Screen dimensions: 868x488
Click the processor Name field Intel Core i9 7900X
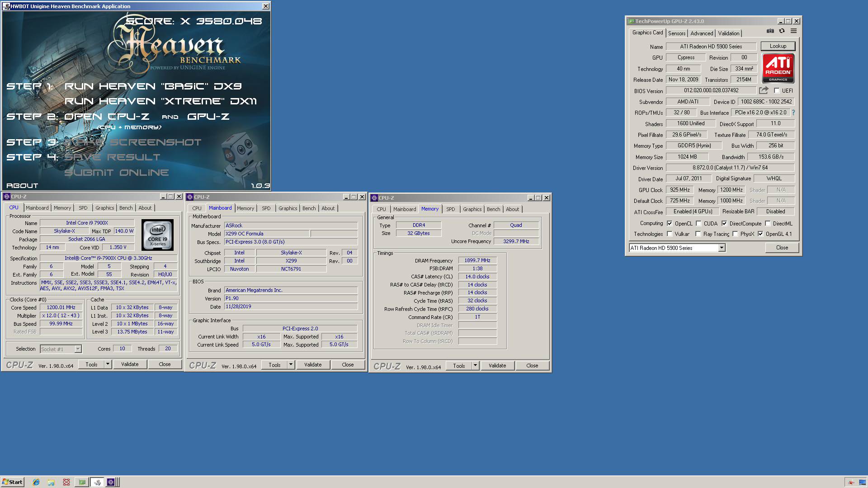pyautogui.click(x=87, y=223)
